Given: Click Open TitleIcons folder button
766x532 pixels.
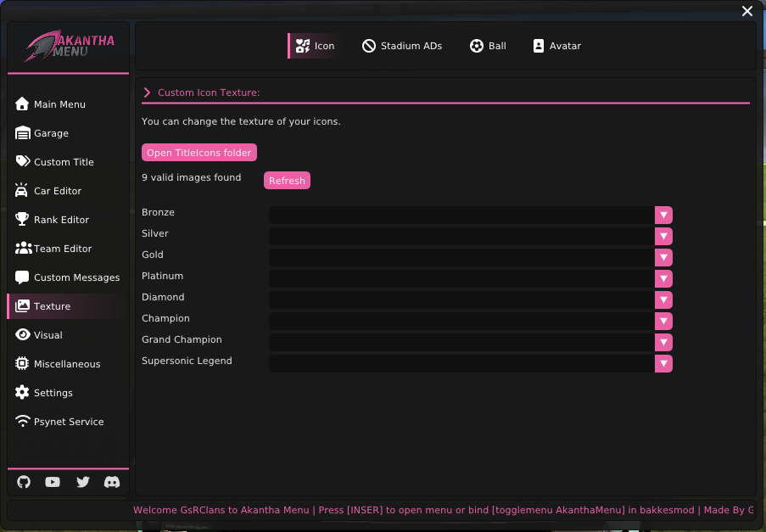Looking at the screenshot, I should (x=199, y=153).
